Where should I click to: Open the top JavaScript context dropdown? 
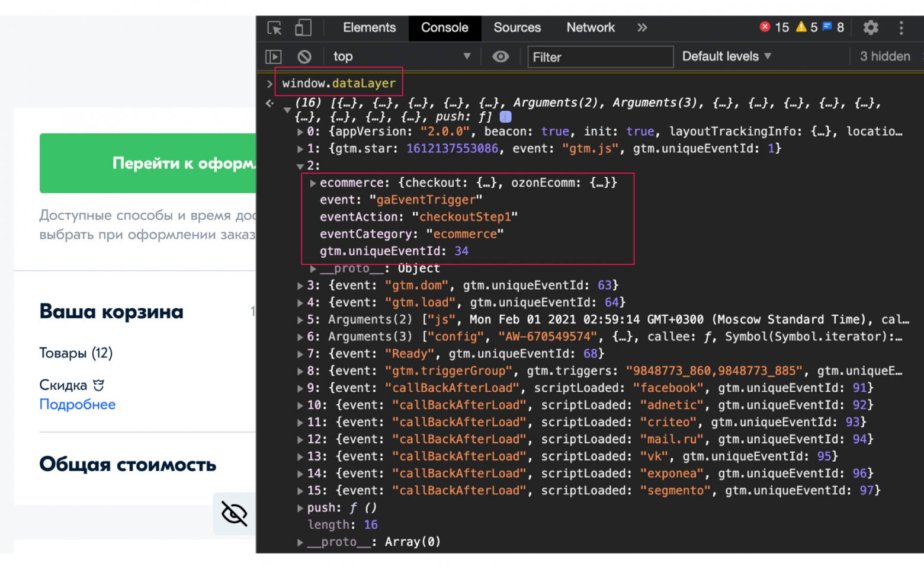(402, 56)
